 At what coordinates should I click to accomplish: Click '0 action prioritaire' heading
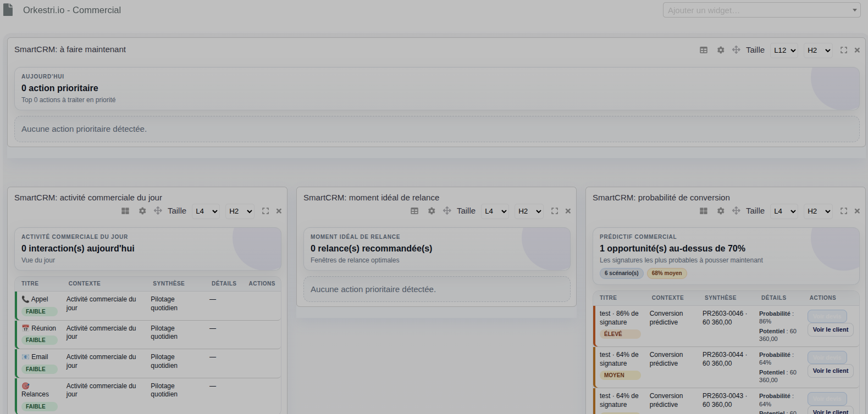60,88
